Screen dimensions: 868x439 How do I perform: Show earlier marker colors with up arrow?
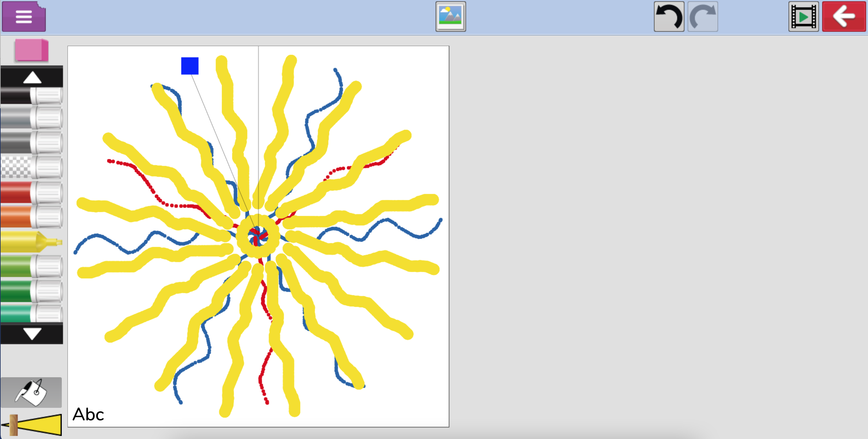[x=32, y=77]
